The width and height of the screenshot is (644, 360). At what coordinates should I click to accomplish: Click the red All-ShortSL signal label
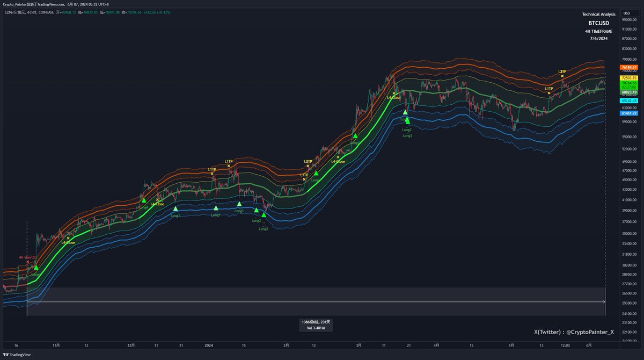click(x=27, y=257)
